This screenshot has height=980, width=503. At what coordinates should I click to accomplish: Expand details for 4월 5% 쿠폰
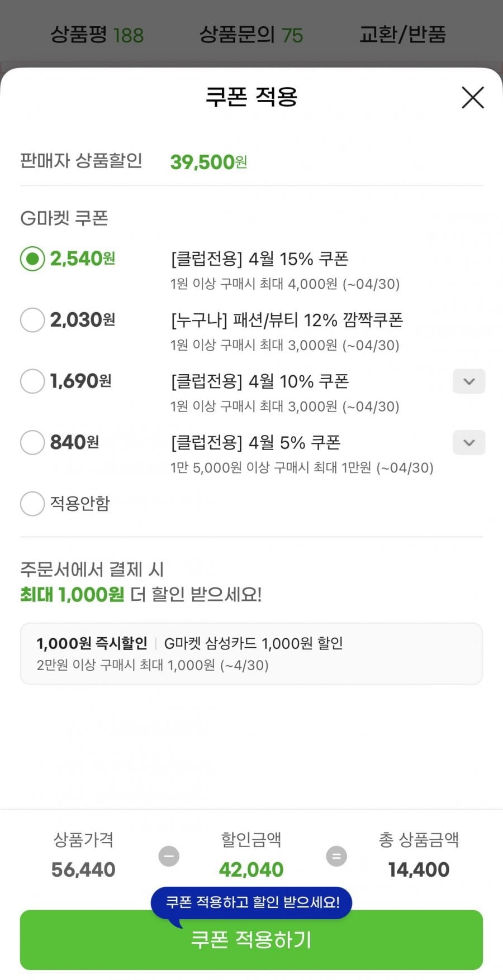point(468,443)
